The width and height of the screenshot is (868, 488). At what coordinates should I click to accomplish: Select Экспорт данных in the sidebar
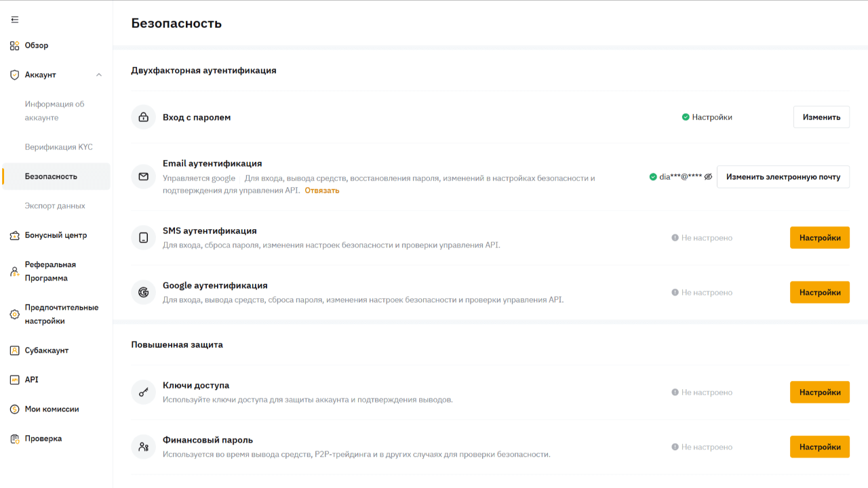click(x=55, y=206)
